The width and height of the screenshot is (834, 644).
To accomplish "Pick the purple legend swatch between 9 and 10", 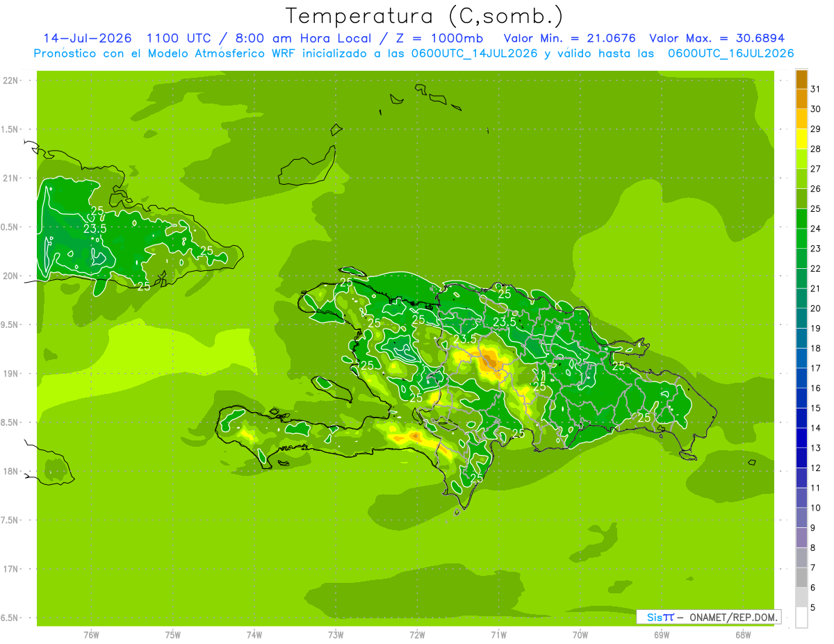I will tap(801, 518).
